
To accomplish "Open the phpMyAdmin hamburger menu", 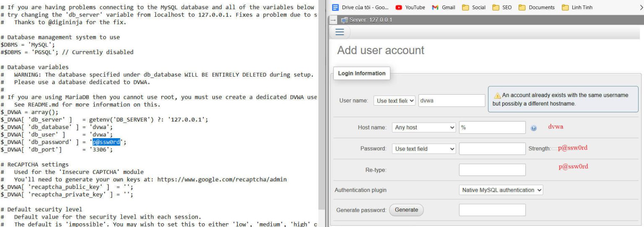I will click(x=340, y=32).
